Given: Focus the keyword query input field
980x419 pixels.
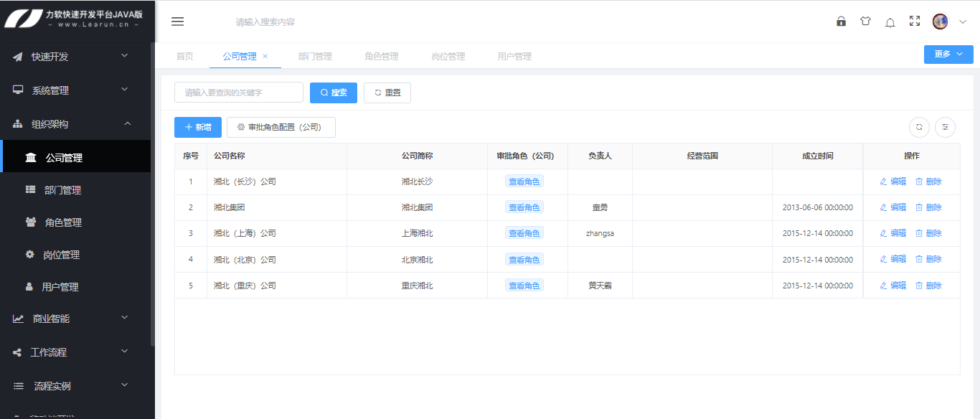Looking at the screenshot, I should (238, 93).
